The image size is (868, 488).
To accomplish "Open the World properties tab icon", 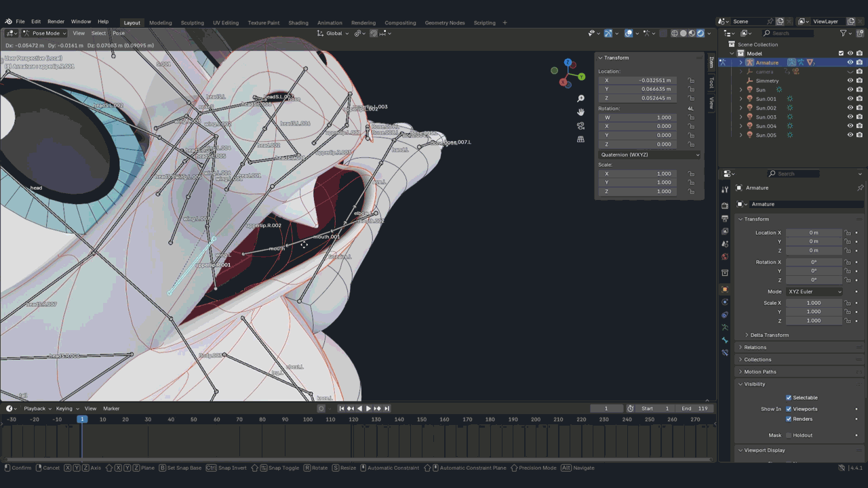I will tap(725, 257).
